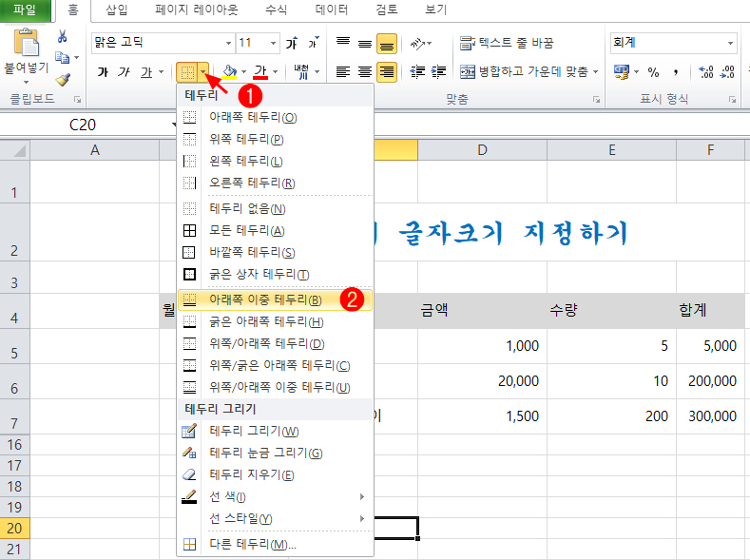This screenshot has width=750, height=560.
Task: Click 텍스트 줄 바꿈 wrap text button
Action: coord(507,43)
